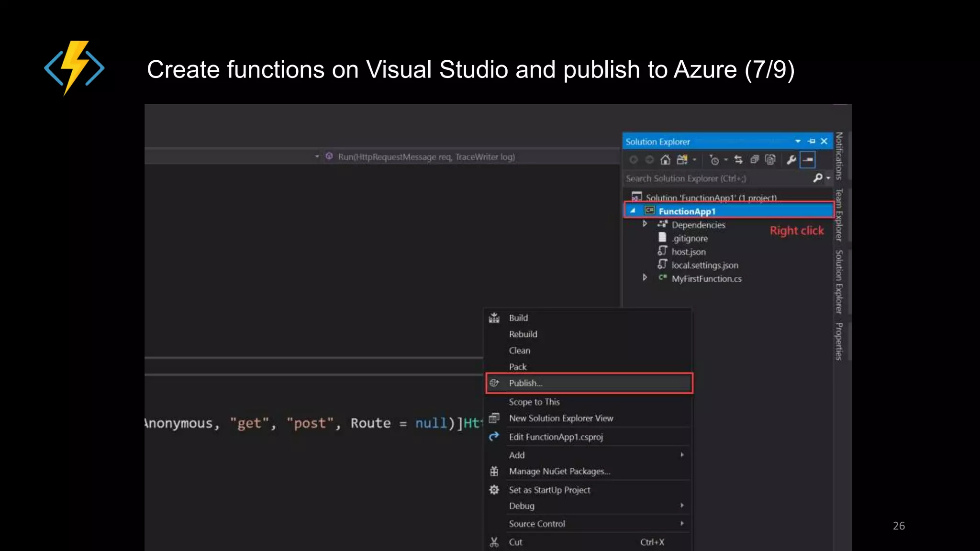Expand the Dependencies node
980x551 pixels.
tap(645, 224)
